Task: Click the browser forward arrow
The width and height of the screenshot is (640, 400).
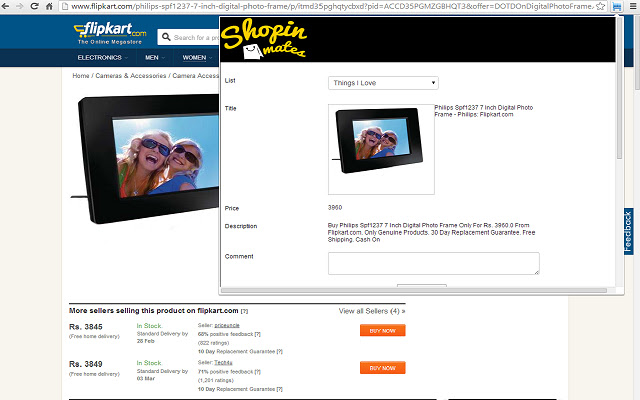Action: click(20, 6)
